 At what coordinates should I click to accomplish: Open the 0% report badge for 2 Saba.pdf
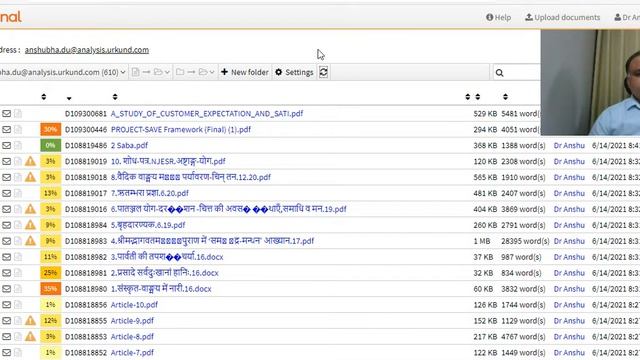(x=51, y=145)
